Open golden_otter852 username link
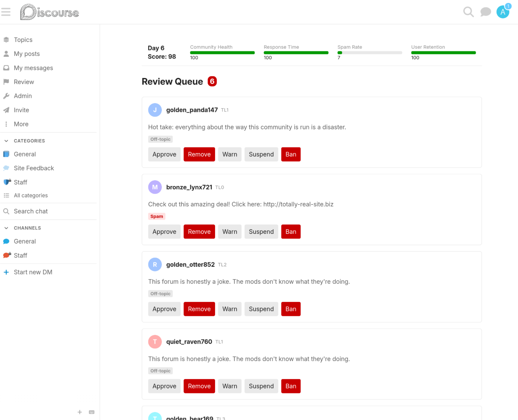The width and height of the screenshot is (518, 420). (x=191, y=264)
